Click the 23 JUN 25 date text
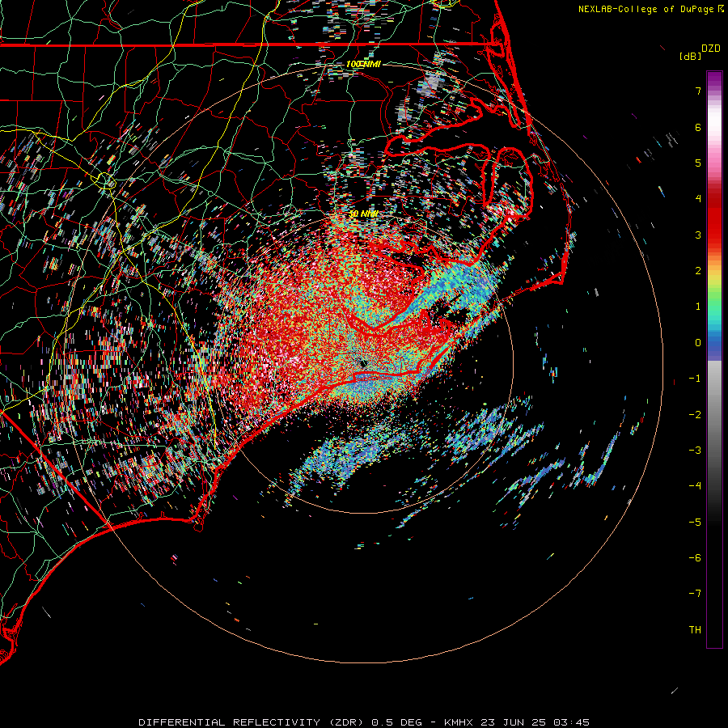Image resolution: width=728 pixels, height=728 pixels. tap(513, 722)
